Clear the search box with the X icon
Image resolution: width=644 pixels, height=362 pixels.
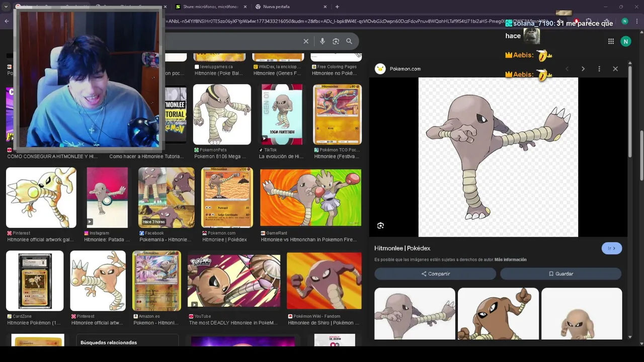(306, 41)
